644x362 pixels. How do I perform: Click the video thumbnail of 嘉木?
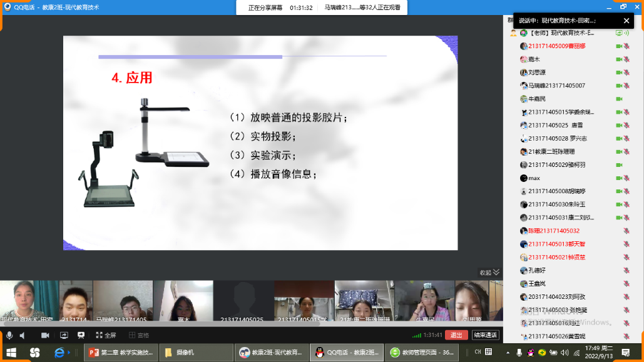(183, 301)
